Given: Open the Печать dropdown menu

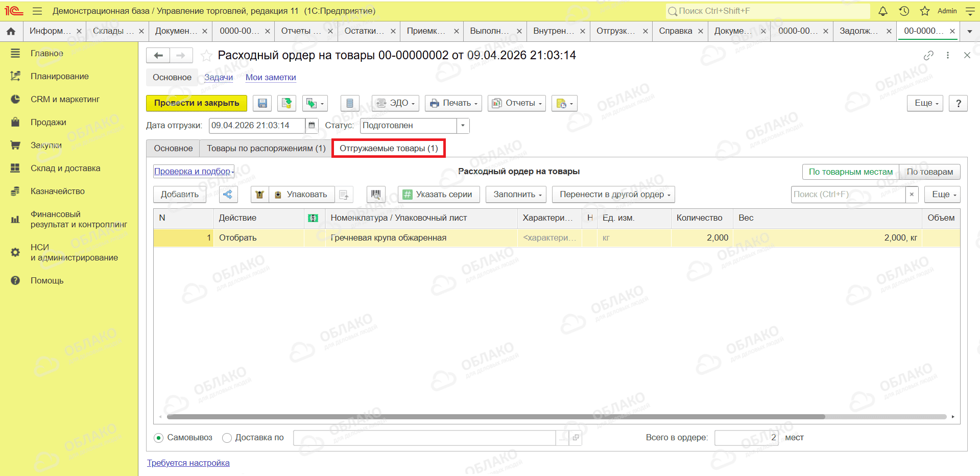Looking at the screenshot, I should point(453,103).
